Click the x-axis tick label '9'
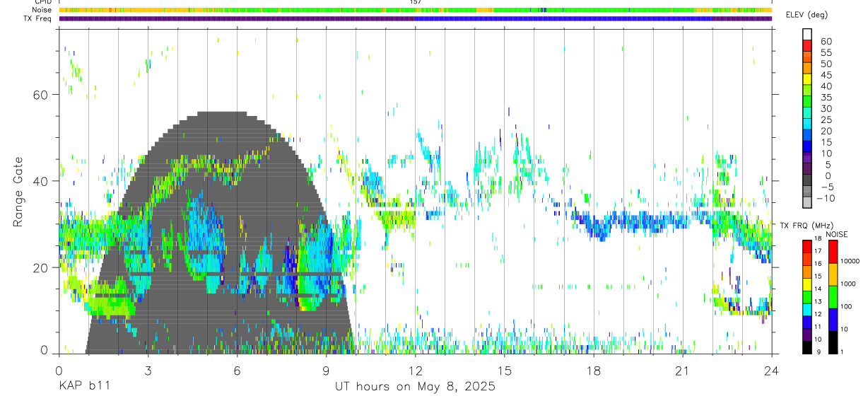This screenshot has height=401, width=868. [326, 371]
